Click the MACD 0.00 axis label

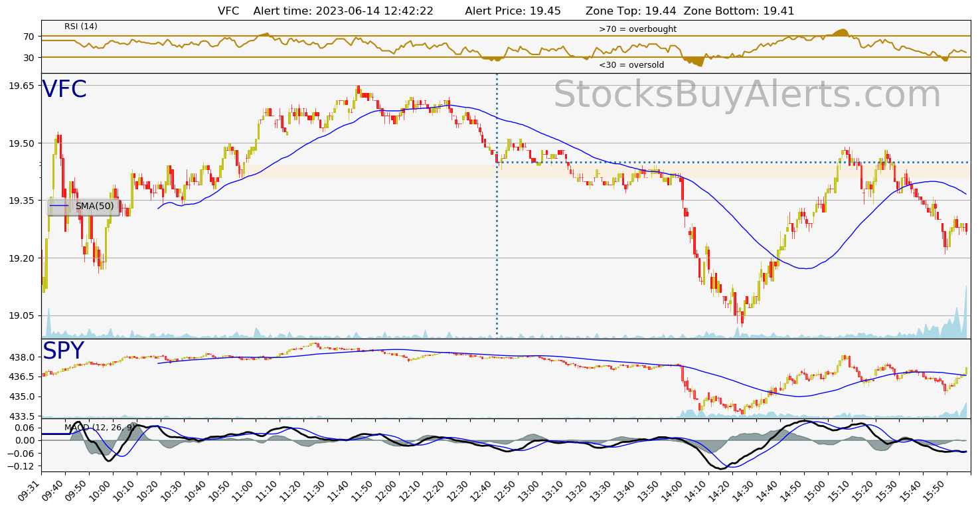pos(25,440)
